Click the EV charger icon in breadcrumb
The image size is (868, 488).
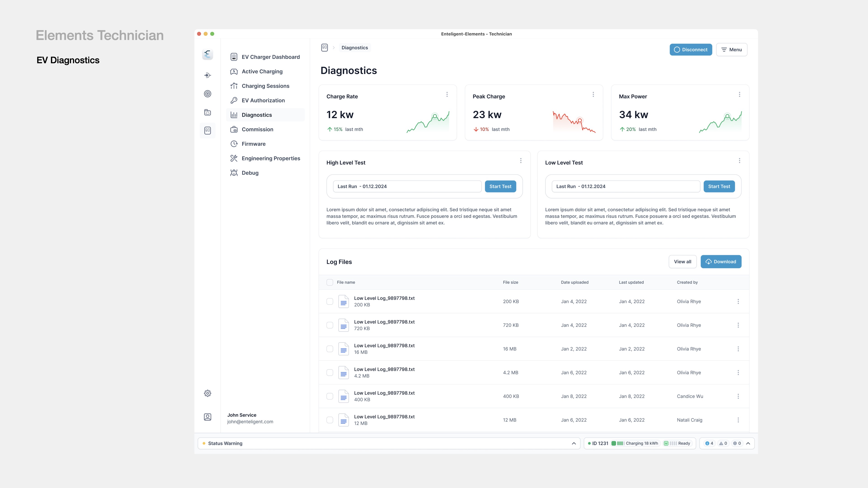[324, 47]
